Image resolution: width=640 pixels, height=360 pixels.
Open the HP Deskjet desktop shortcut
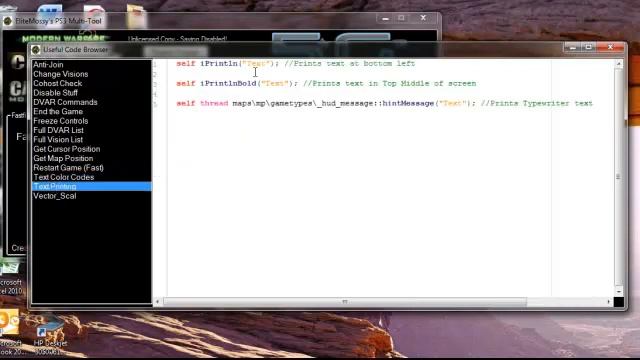pos(49,336)
